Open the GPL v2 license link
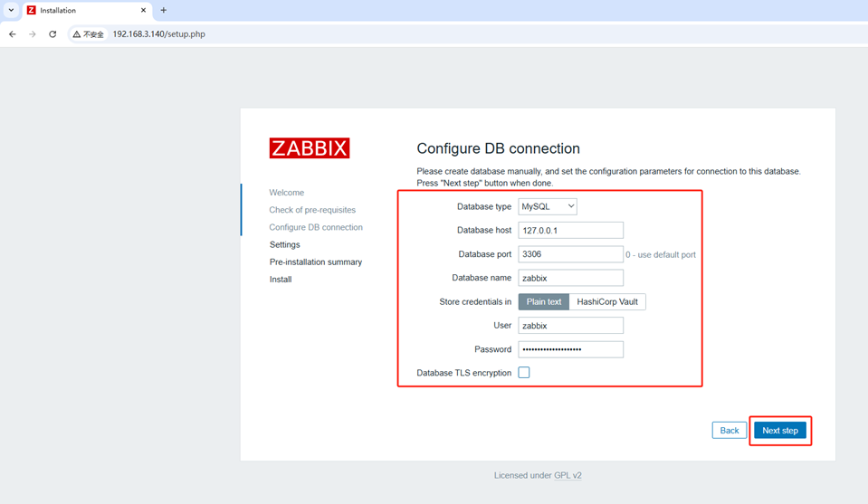 pyautogui.click(x=568, y=475)
